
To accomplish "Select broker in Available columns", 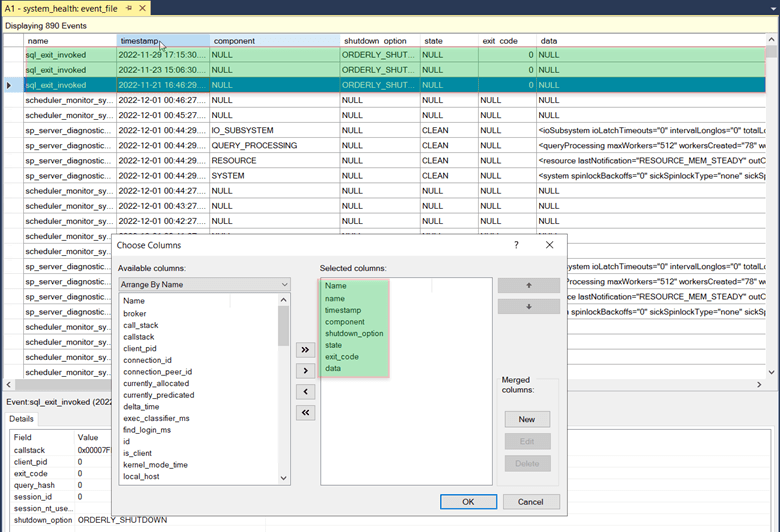I will [x=135, y=314].
